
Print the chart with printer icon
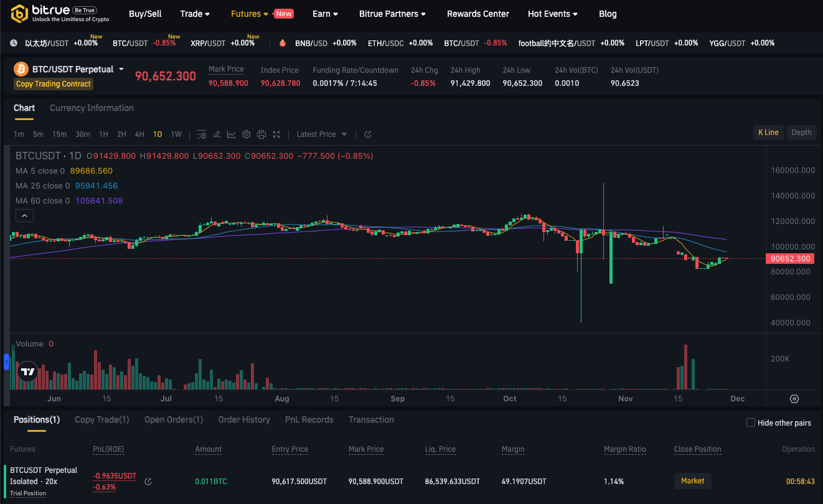[261, 134]
